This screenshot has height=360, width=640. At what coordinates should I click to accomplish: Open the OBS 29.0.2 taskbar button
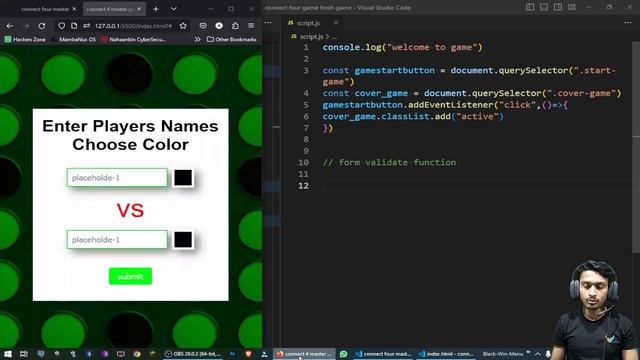pos(193,354)
